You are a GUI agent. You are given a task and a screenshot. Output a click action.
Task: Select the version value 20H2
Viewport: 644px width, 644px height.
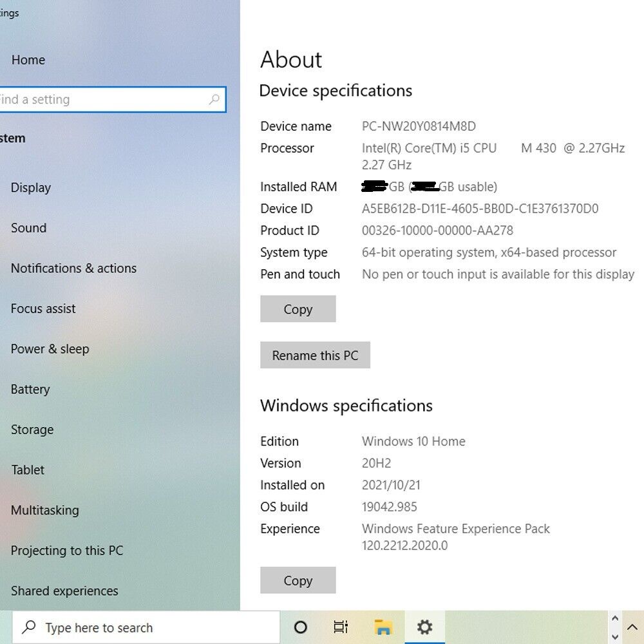[x=376, y=463]
